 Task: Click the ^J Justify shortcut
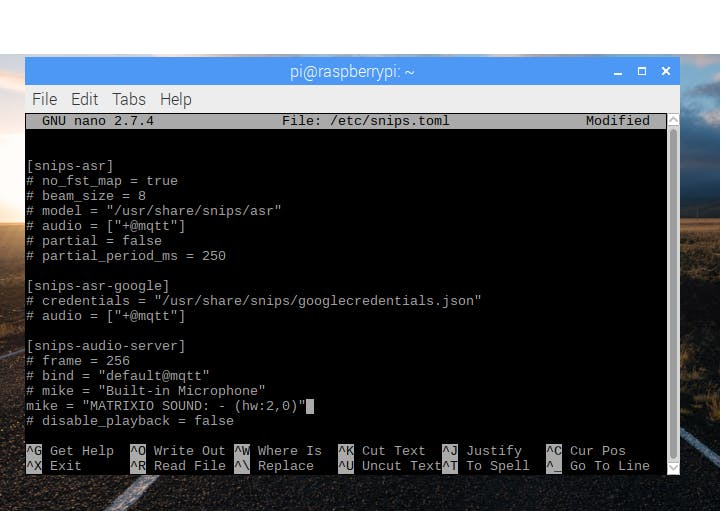pyautogui.click(x=482, y=450)
